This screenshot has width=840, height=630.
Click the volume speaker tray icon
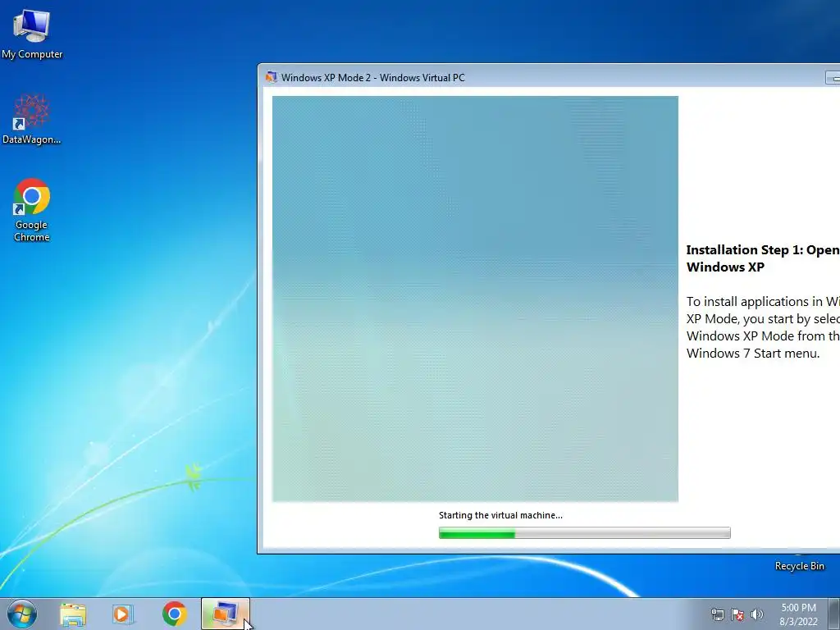click(x=756, y=614)
